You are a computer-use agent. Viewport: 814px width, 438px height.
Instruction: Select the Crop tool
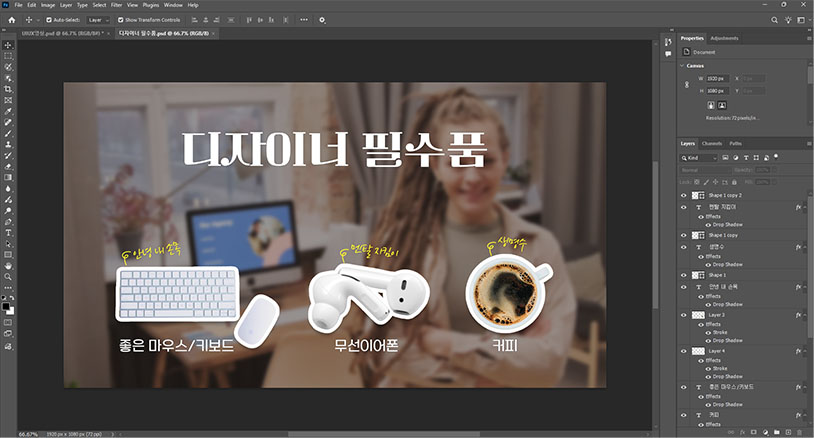click(8, 89)
